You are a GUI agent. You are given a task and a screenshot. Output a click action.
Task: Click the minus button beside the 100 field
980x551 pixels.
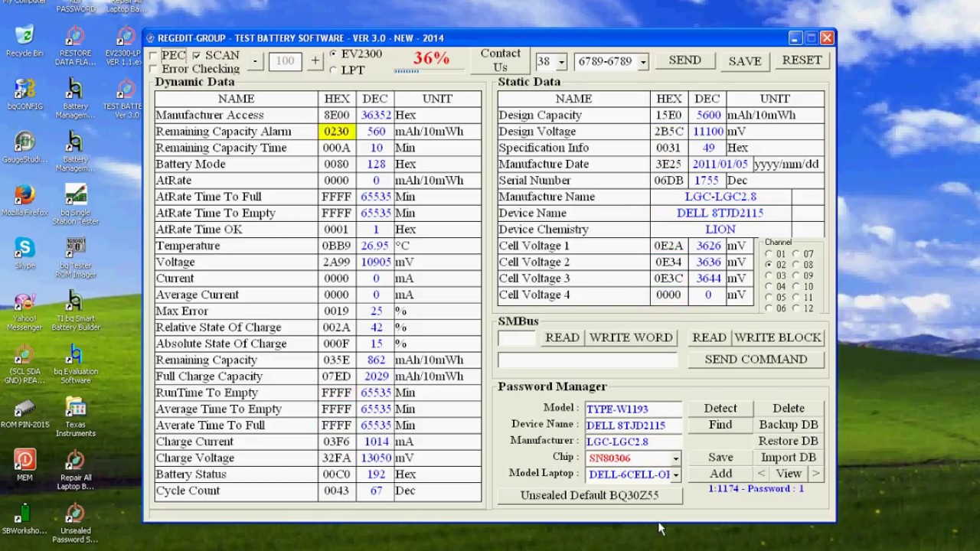pos(256,61)
